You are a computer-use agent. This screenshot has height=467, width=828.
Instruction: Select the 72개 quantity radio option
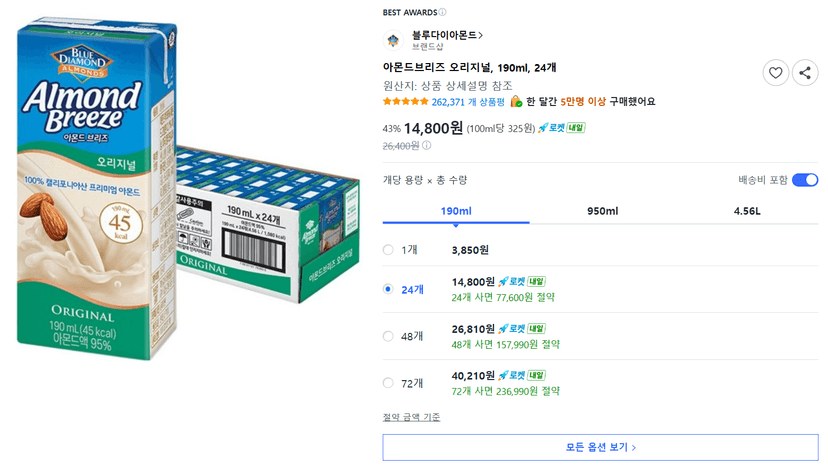coord(388,383)
